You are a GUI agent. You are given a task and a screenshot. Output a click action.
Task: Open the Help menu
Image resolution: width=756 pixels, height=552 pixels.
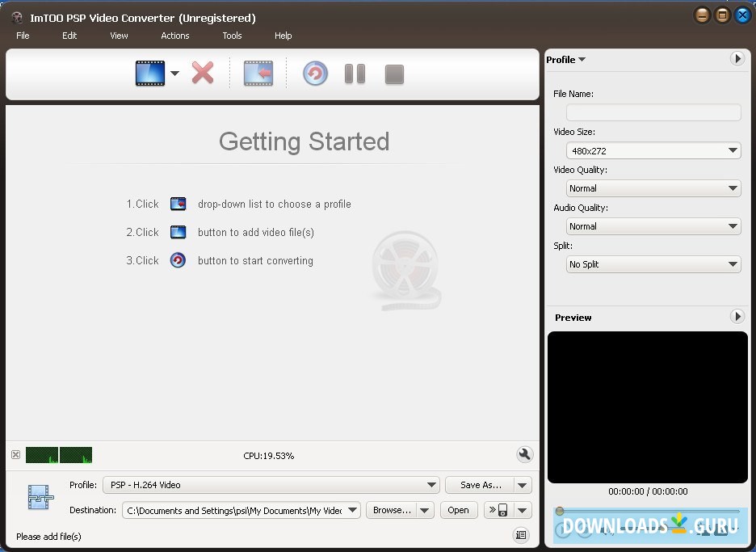point(283,36)
